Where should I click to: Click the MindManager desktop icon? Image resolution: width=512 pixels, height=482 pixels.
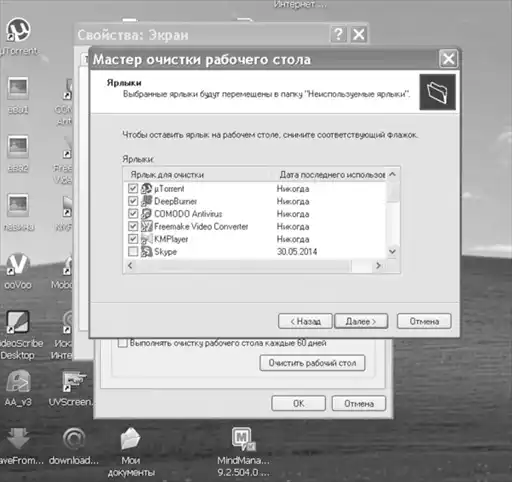coord(243,439)
